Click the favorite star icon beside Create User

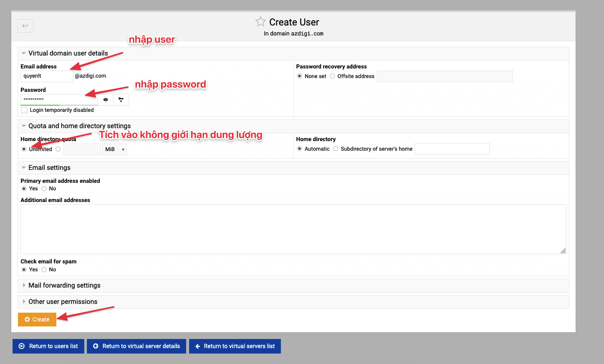(260, 22)
